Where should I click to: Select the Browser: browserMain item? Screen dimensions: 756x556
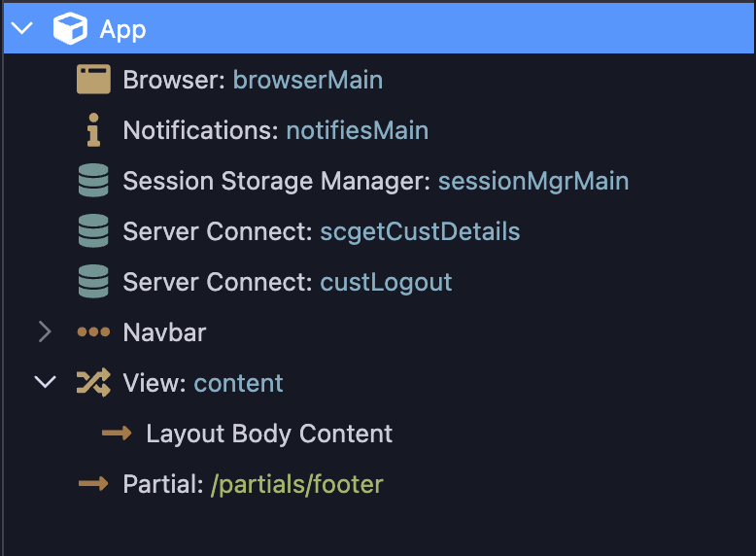[253, 80]
